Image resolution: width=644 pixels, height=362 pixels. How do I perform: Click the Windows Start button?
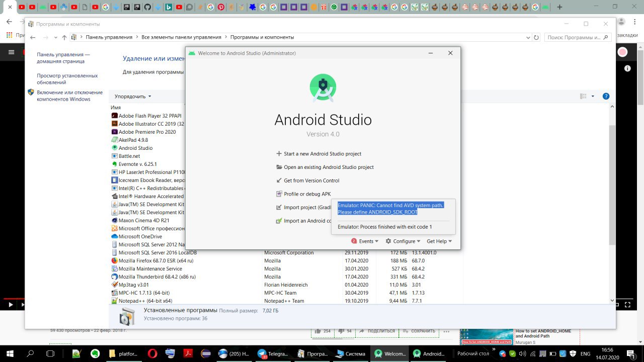click(10, 353)
